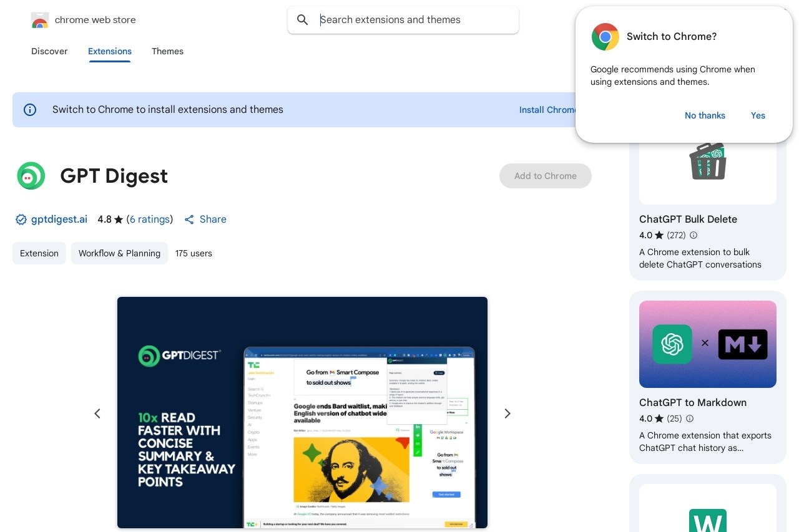This screenshot has height=532, width=799.
Task: Show the previous screenshot with the left arrow
Action: pyautogui.click(x=97, y=414)
